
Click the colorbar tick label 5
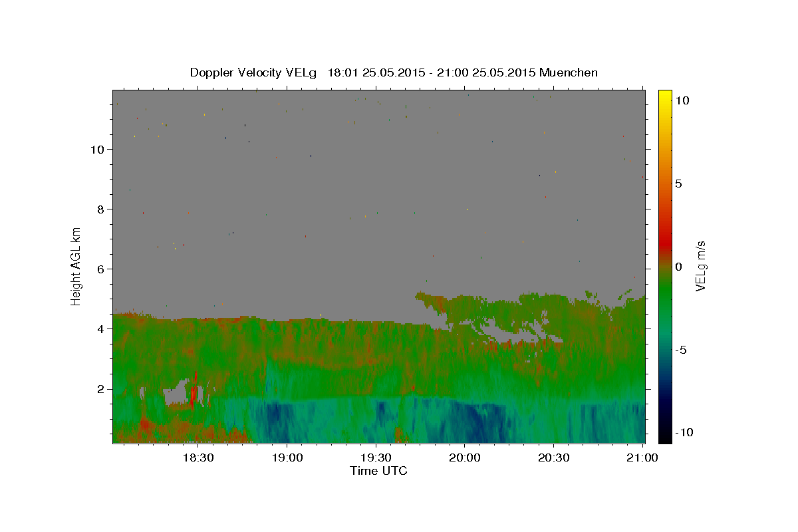[678, 183]
